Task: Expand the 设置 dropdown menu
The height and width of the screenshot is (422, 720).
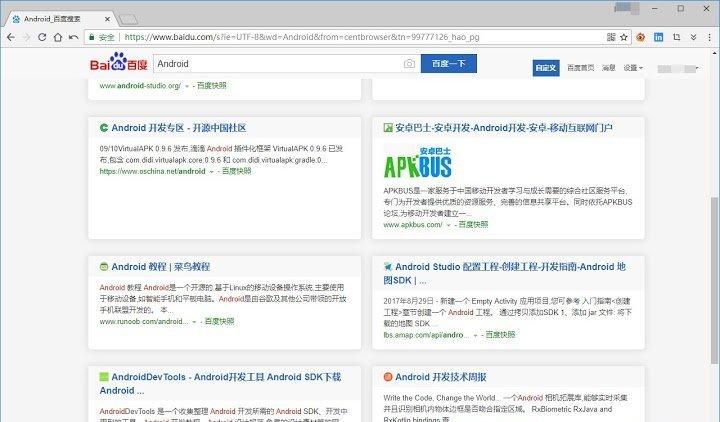Action: (633, 68)
